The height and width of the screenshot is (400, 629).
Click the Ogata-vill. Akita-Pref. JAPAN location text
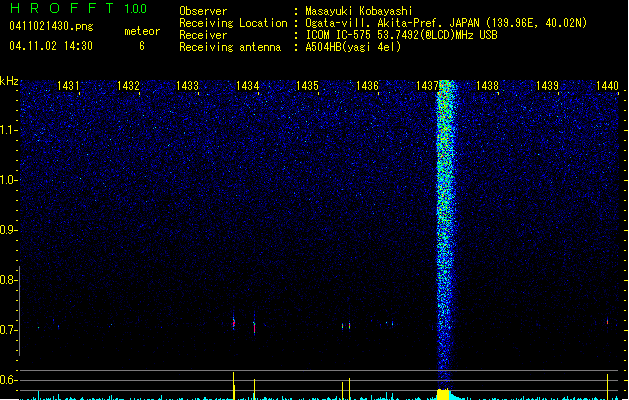(446, 23)
